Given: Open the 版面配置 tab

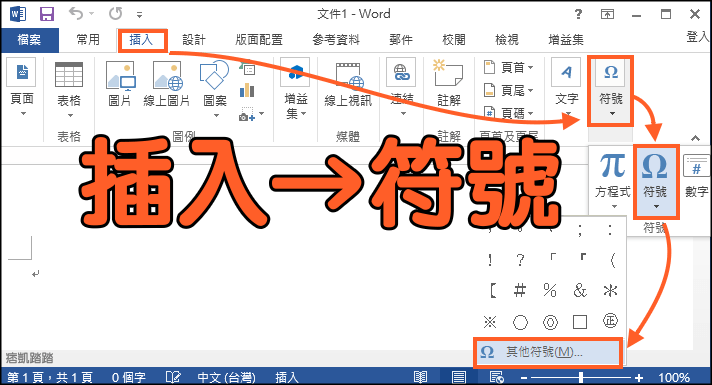Looking at the screenshot, I should point(259,40).
